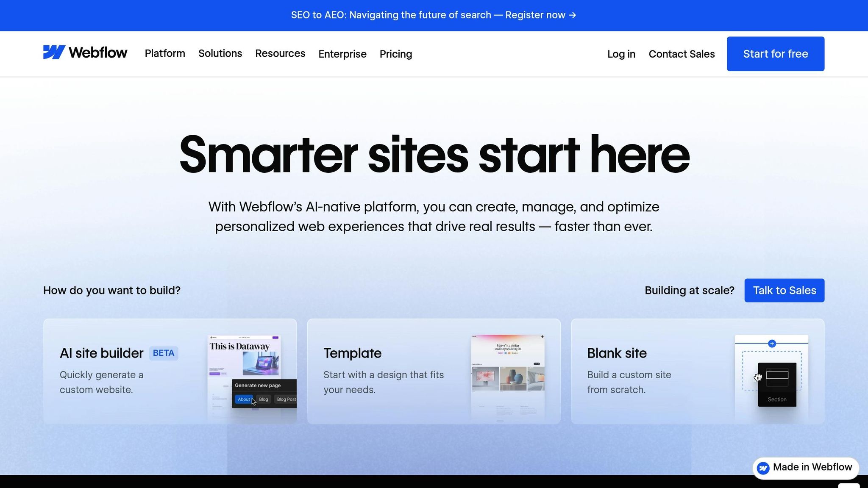
Task: Open the Solutions dropdown
Action: pos(220,53)
